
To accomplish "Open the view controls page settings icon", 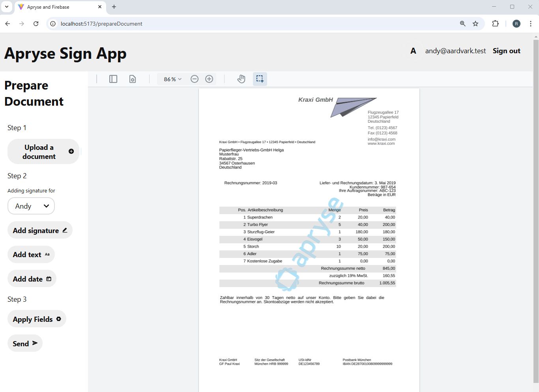I will pyautogui.click(x=133, y=79).
